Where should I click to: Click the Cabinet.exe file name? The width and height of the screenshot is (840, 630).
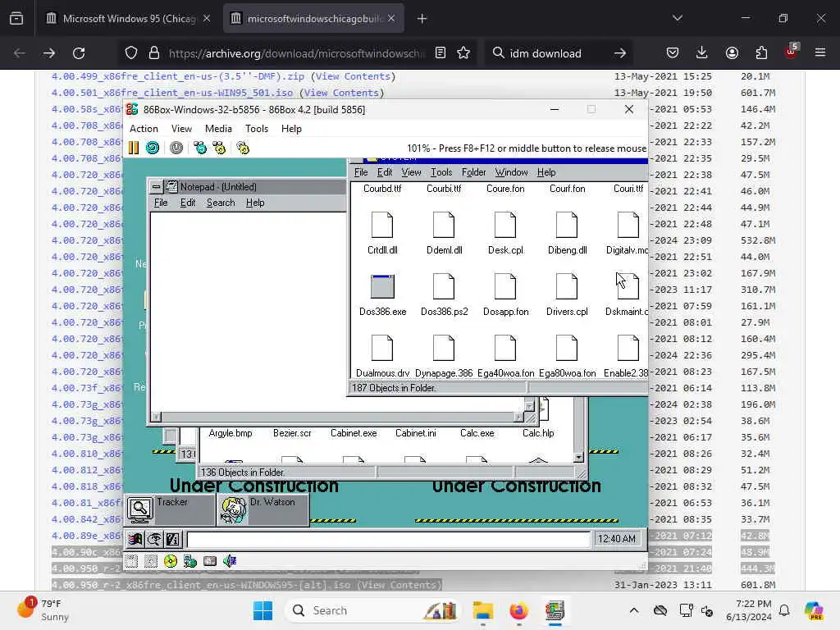click(354, 433)
